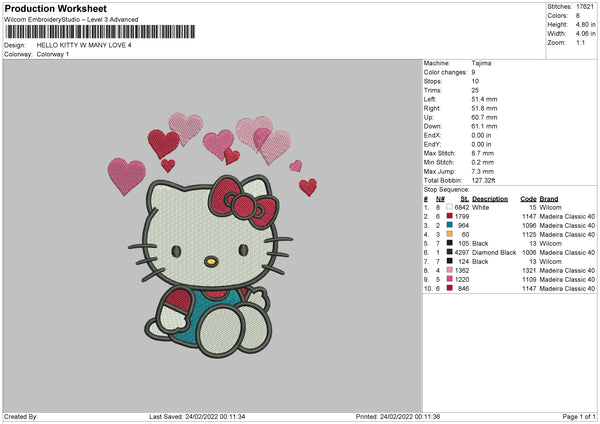The image size is (600, 424).
Task: Select the Total Bobbin value 127.32ft
Action: [x=483, y=180]
